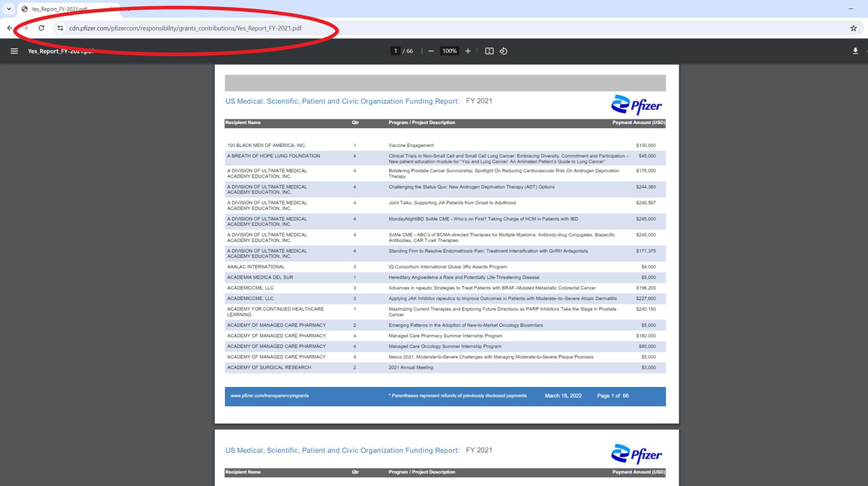
Task: Click the $244,380 payment amount
Action: pyautogui.click(x=646, y=187)
